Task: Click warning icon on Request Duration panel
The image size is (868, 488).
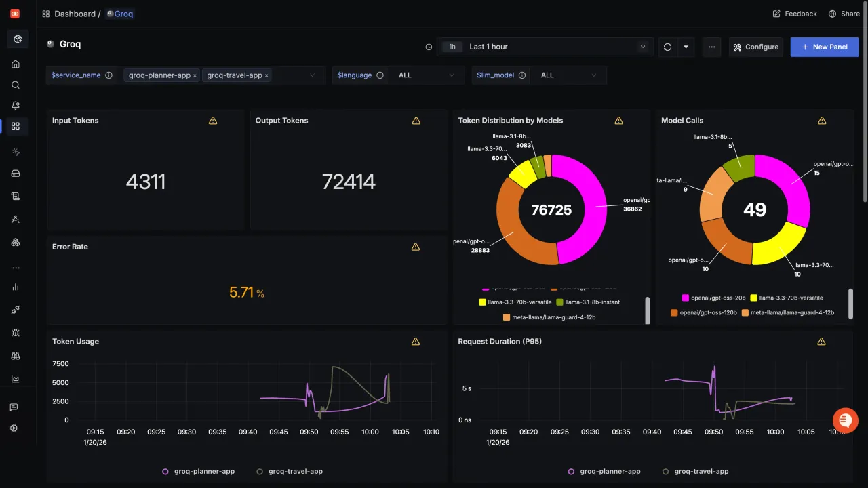Action: (x=821, y=342)
